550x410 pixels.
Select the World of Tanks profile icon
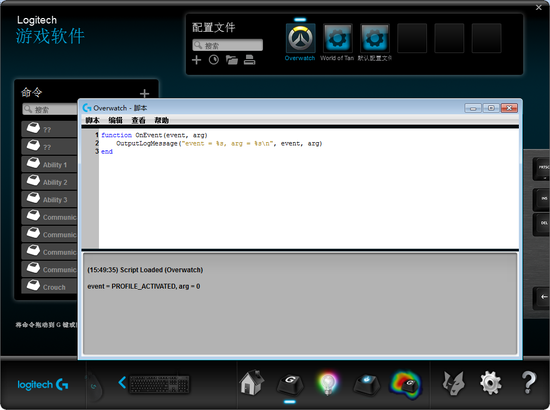[x=337, y=38]
